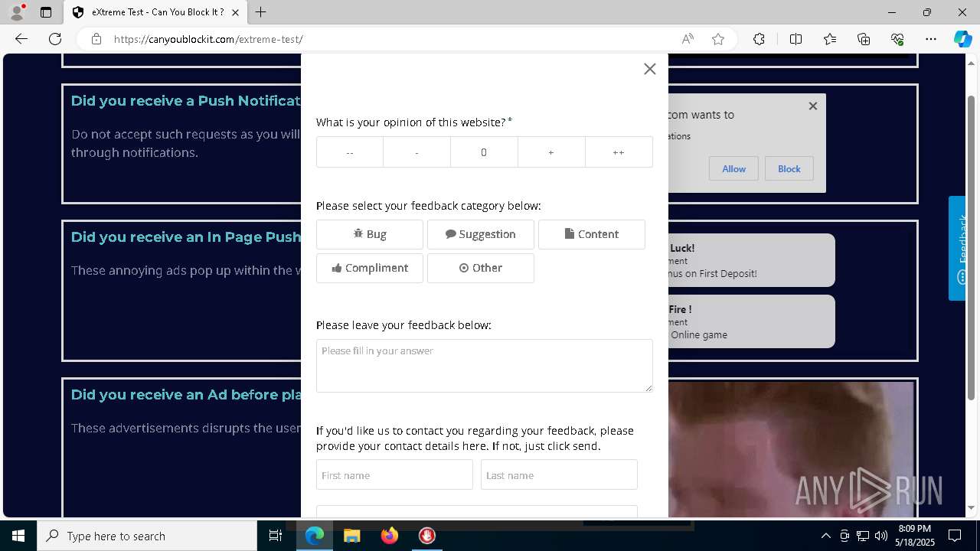Open Firefox from taskbar

pos(389,536)
